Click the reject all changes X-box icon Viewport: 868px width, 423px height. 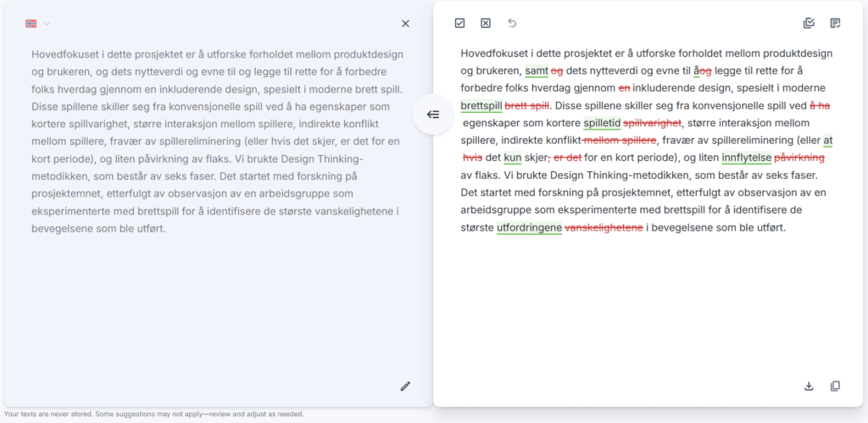coord(486,23)
